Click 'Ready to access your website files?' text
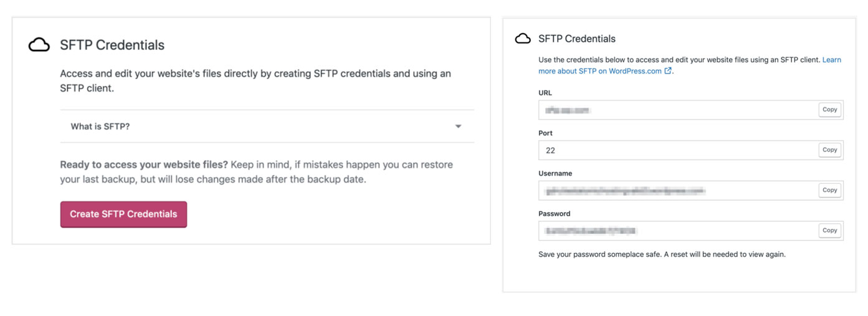 click(144, 165)
